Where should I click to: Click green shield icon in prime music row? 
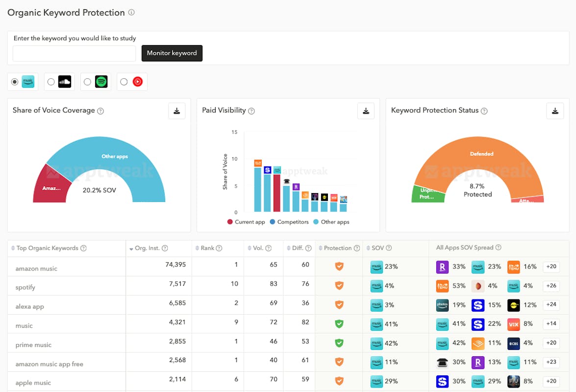click(x=339, y=343)
